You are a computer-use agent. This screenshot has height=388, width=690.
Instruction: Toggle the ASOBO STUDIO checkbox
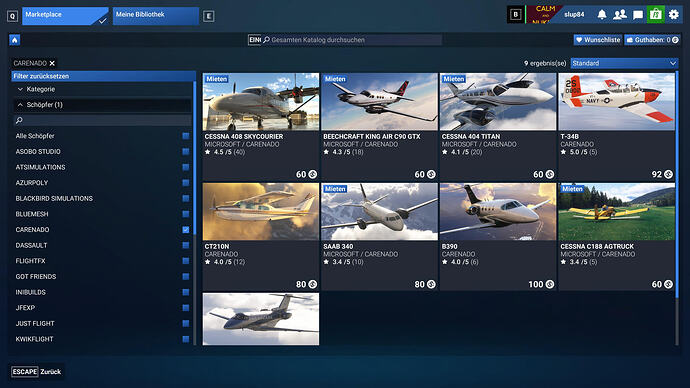186,151
